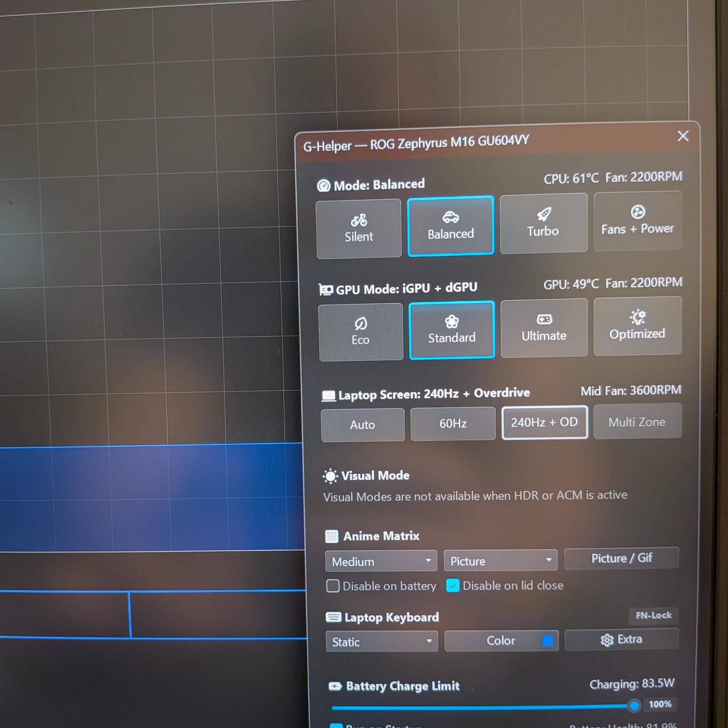Click the Mode: Balanced heading
Screen dimensions: 728x728
pyautogui.click(x=379, y=184)
